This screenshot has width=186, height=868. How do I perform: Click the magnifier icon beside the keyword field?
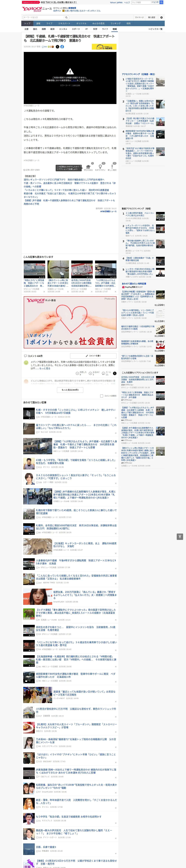click(x=66, y=18)
